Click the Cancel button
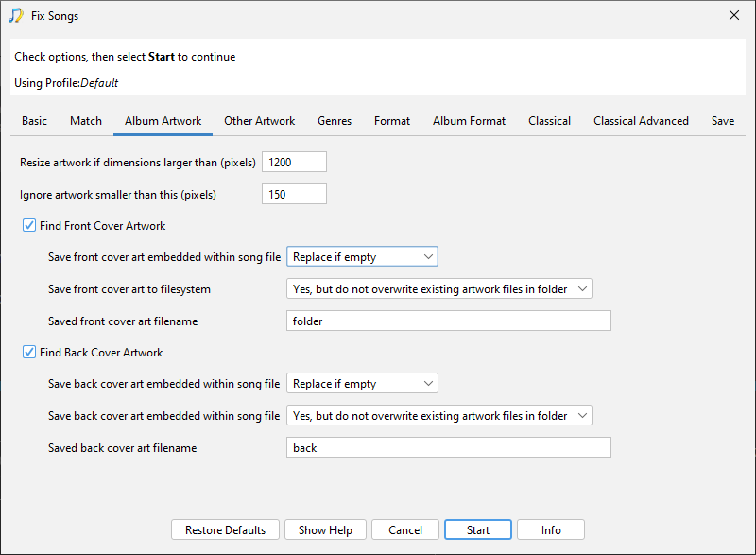756x555 pixels. click(x=405, y=530)
